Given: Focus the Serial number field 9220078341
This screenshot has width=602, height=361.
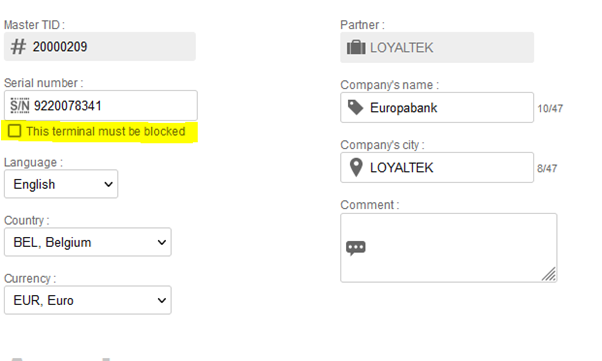Looking at the screenshot, I should pos(101,106).
